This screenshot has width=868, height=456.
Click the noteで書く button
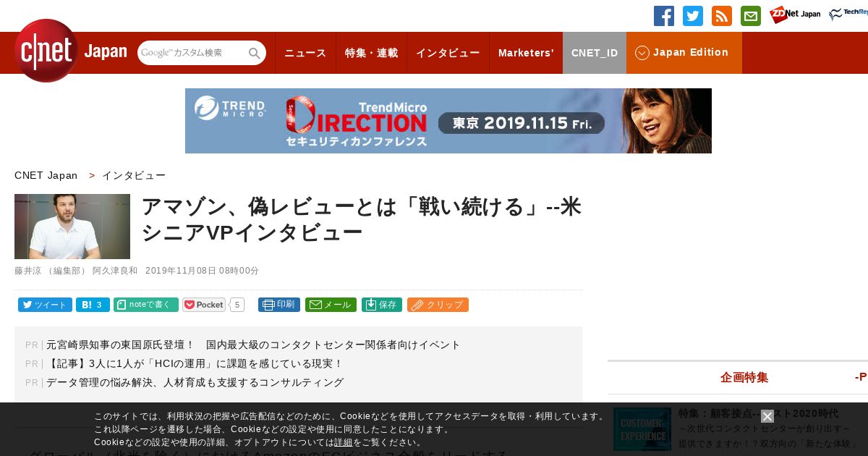click(146, 305)
